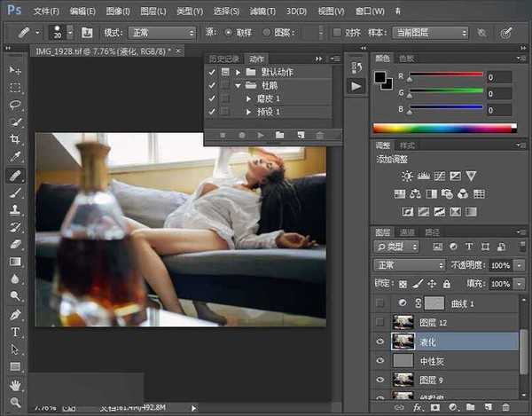Switch to the 历史记录 tab

223,58
